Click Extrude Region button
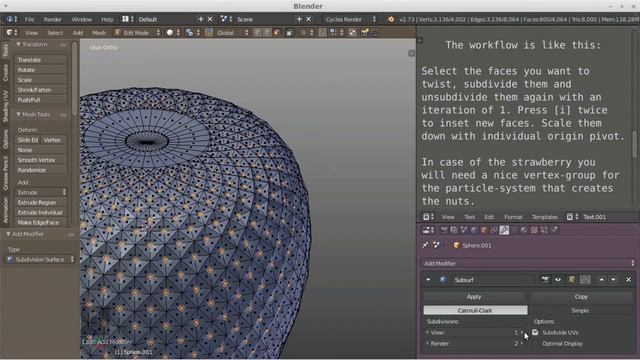The height and width of the screenshot is (360, 640). tap(41, 202)
